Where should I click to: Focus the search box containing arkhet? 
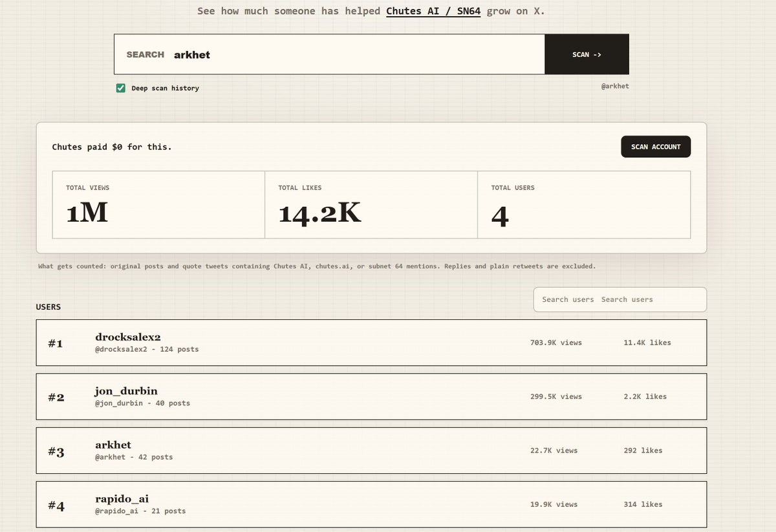pyautogui.click(x=330, y=54)
